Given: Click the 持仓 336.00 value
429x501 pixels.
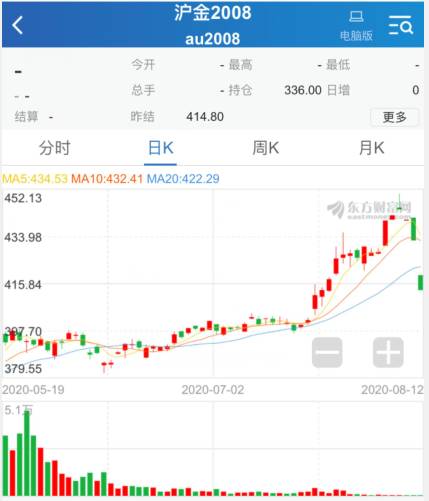Looking at the screenshot, I should pyautogui.click(x=303, y=90).
